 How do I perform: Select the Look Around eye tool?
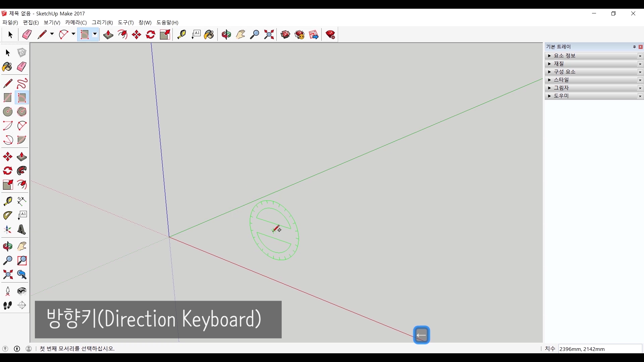pos(22,291)
